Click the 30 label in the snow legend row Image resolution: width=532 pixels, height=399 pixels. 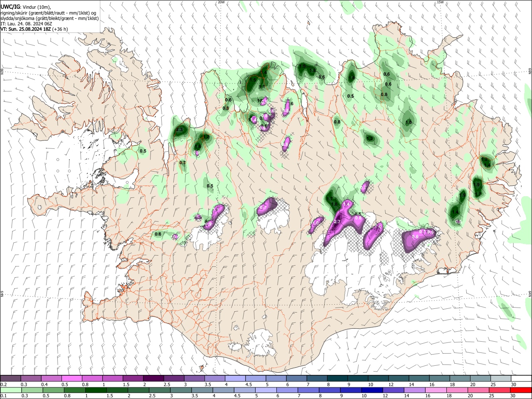coord(513,384)
